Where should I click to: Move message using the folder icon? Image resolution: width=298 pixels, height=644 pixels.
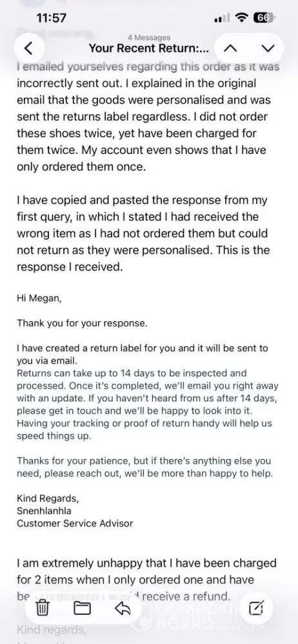[82, 609]
